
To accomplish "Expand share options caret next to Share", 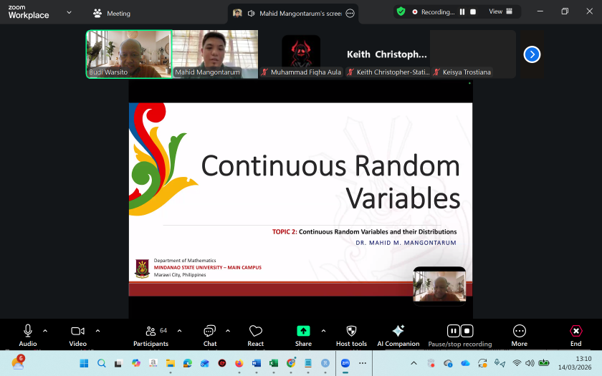I will 323,331.
